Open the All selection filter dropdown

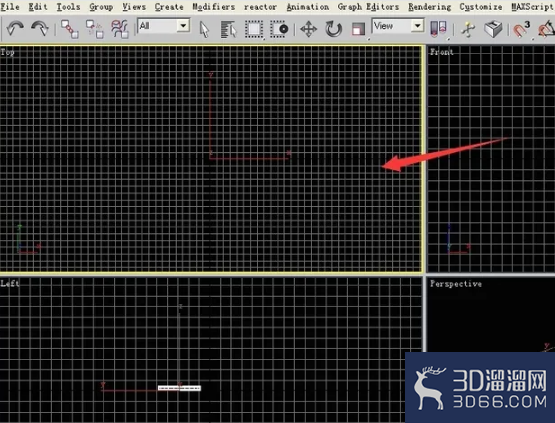point(163,26)
